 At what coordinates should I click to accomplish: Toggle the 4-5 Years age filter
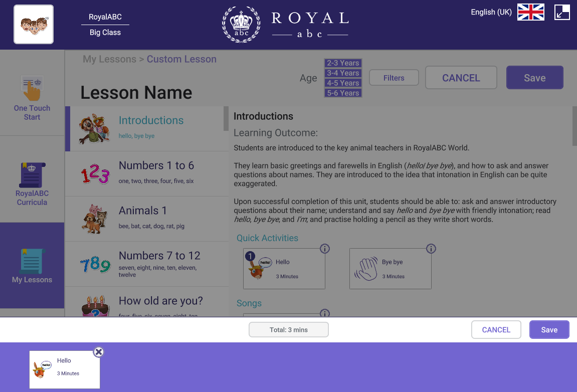click(x=343, y=83)
